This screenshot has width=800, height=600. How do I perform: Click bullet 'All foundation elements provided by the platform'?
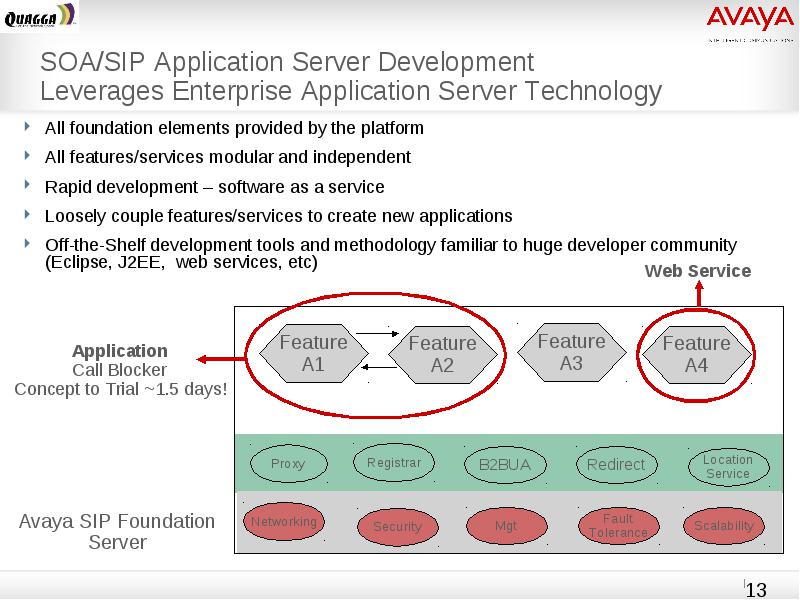234,128
